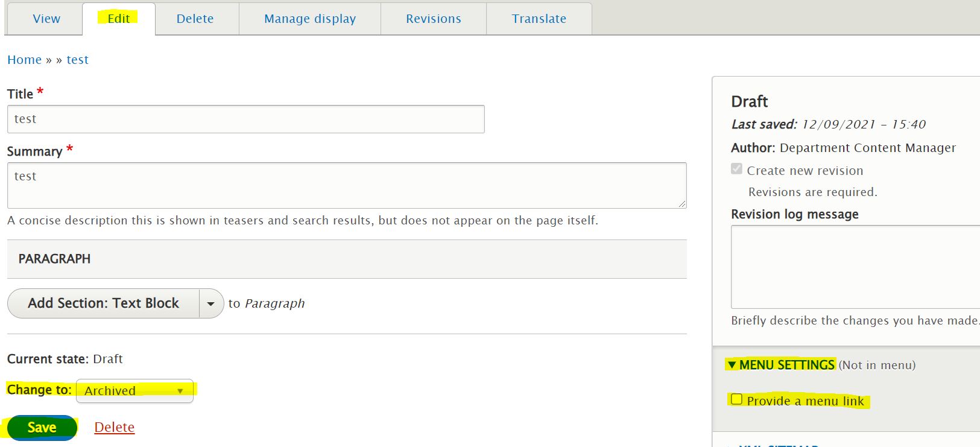The width and height of the screenshot is (980, 447).
Task: Open the Delete tab
Action: (195, 19)
